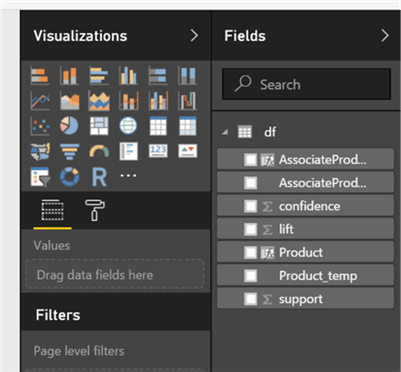The width and height of the screenshot is (401, 372).
Task: Collapse the Fields pane with its chevron
Action: 385,36
